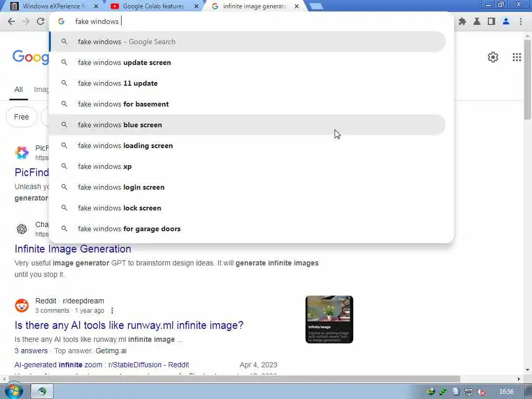The width and height of the screenshot is (532, 399).
Task: Reload the page with the refresh icon
Action: [x=41, y=21]
